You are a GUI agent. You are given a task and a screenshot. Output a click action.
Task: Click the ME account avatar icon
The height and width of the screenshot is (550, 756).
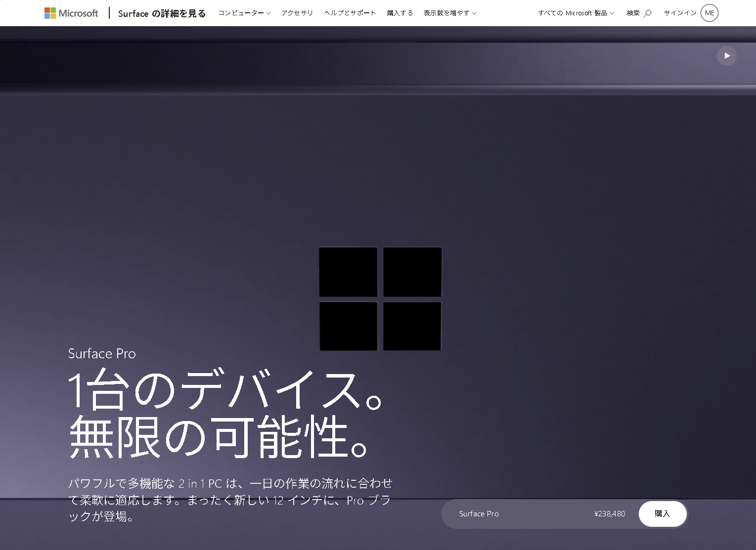(710, 13)
